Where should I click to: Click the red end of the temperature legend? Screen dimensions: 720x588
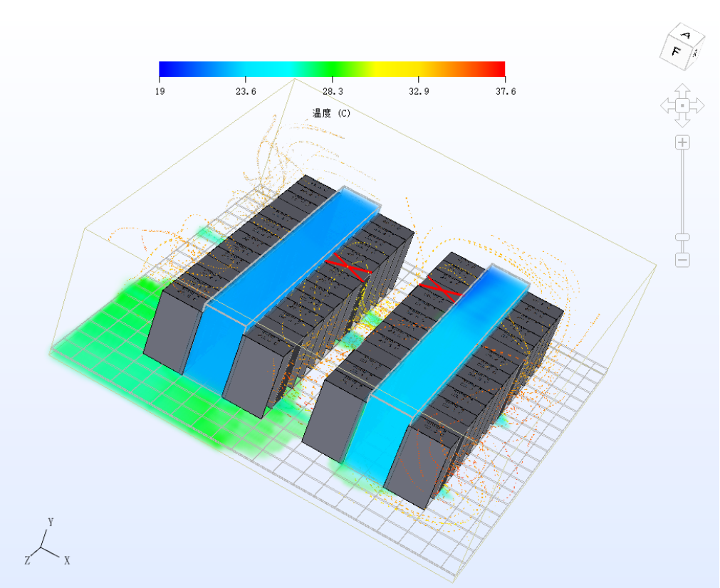click(x=499, y=68)
